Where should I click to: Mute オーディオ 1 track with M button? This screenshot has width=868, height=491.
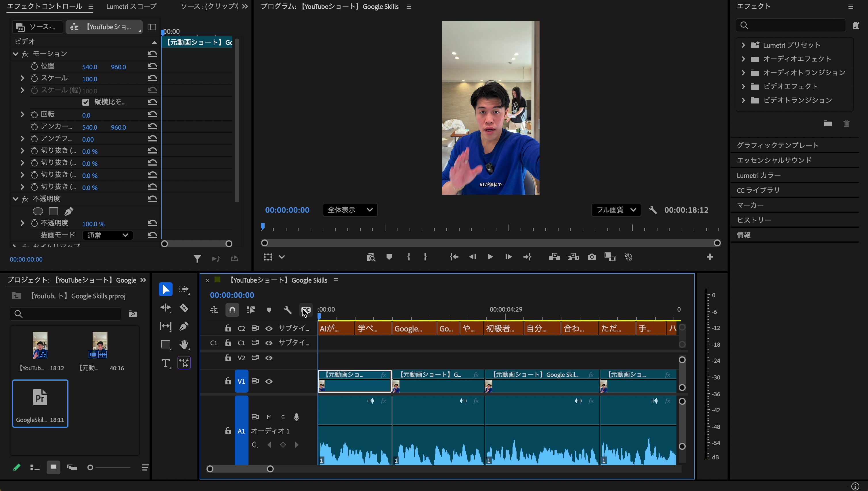click(269, 417)
